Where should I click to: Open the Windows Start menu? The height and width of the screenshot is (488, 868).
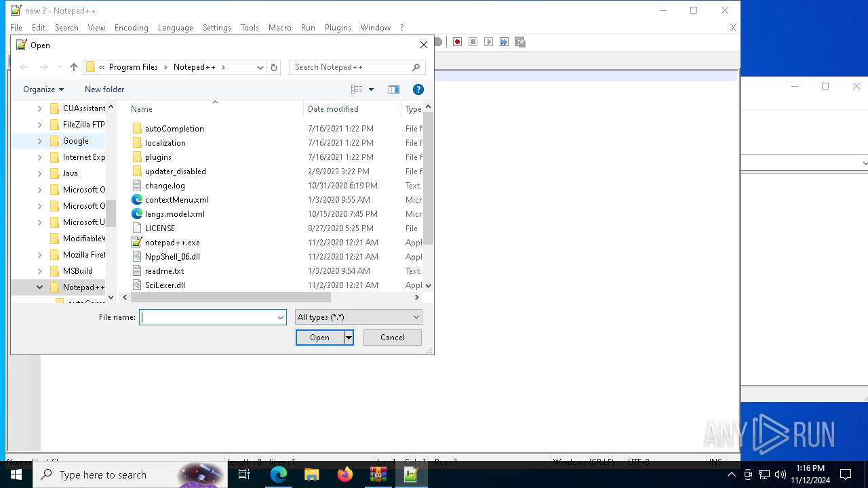point(16,474)
